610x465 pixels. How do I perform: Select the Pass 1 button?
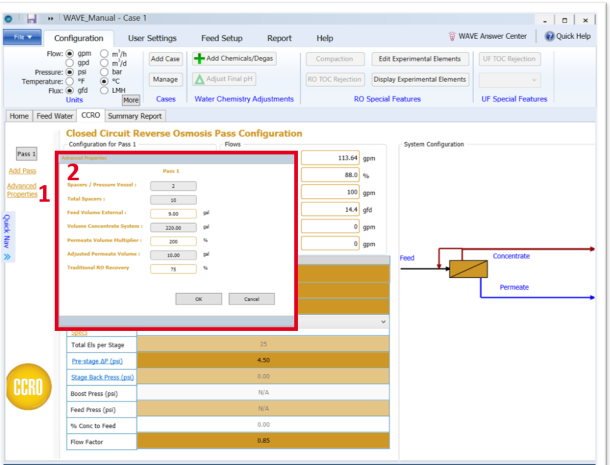click(26, 154)
